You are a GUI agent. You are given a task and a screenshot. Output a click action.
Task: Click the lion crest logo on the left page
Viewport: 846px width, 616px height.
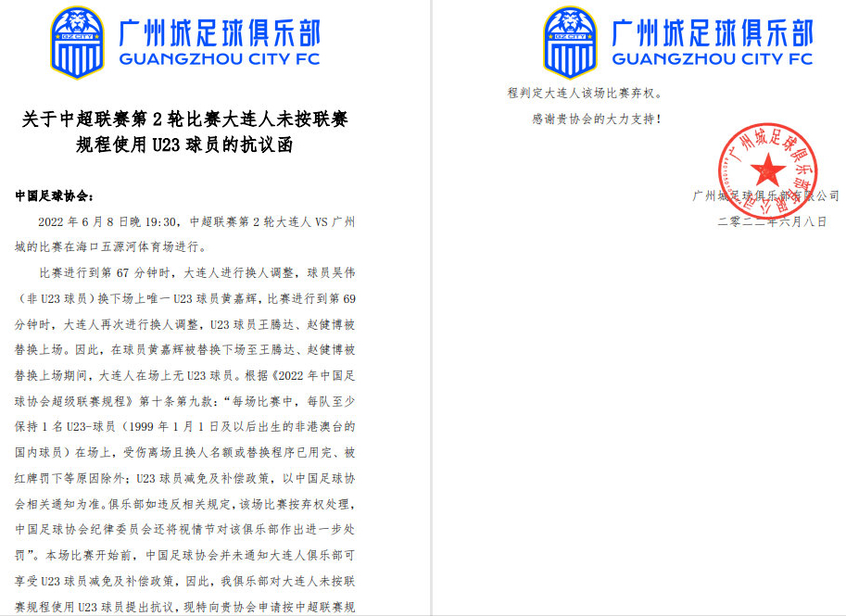77,43
